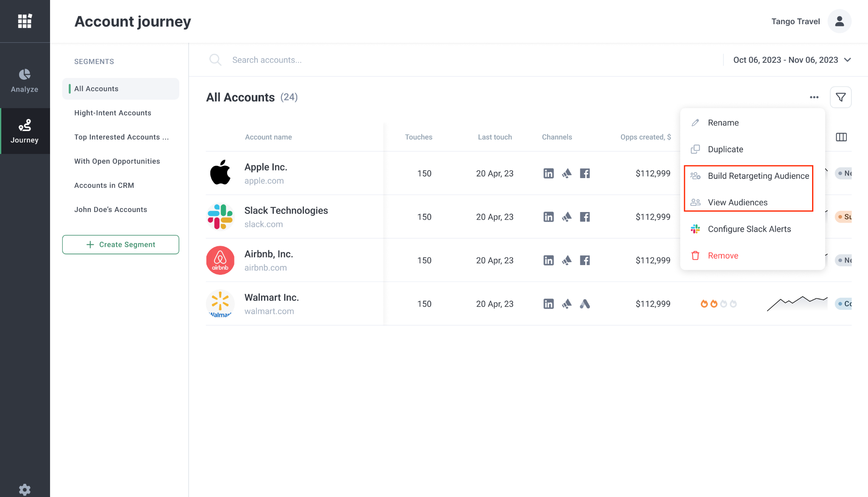Open the filter funnel button
868x497 pixels.
point(840,98)
